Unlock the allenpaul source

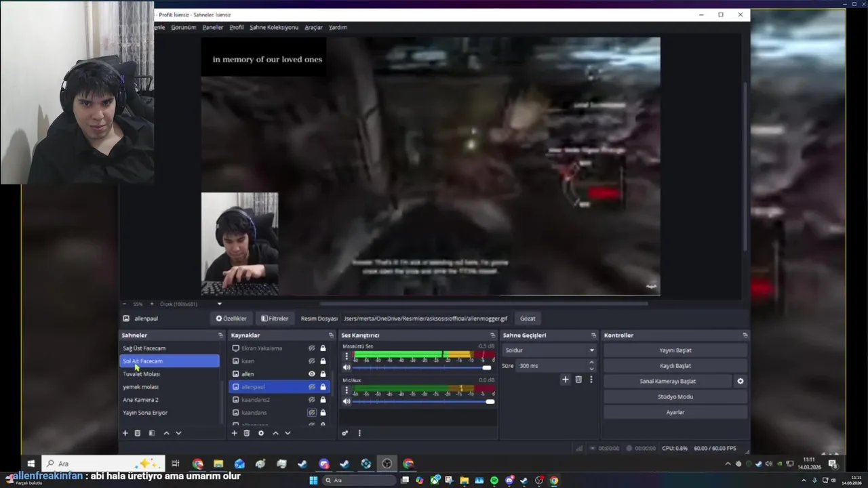[x=323, y=387]
